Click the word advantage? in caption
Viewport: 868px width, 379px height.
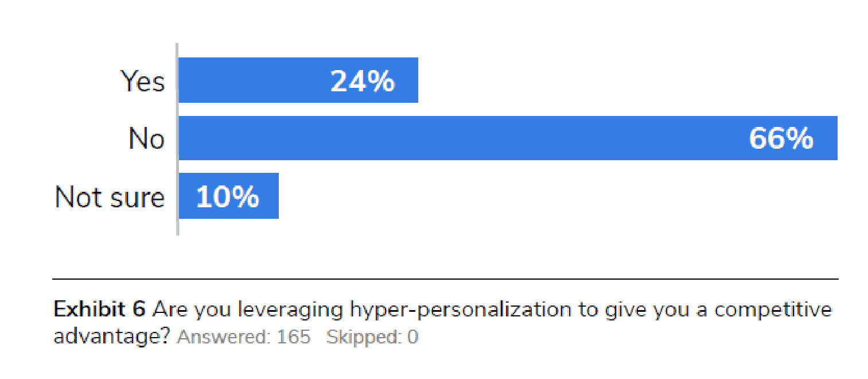point(112,337)
